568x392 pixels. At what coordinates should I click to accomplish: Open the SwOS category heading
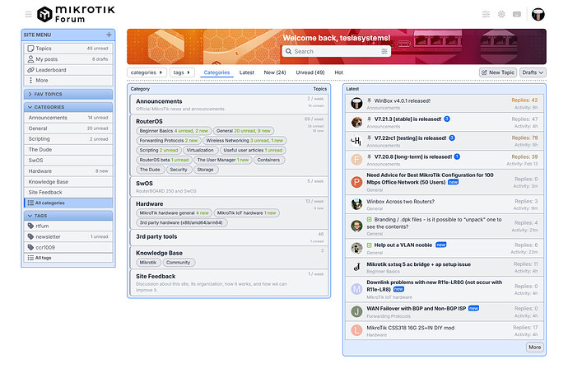click(x=144, y=184)
